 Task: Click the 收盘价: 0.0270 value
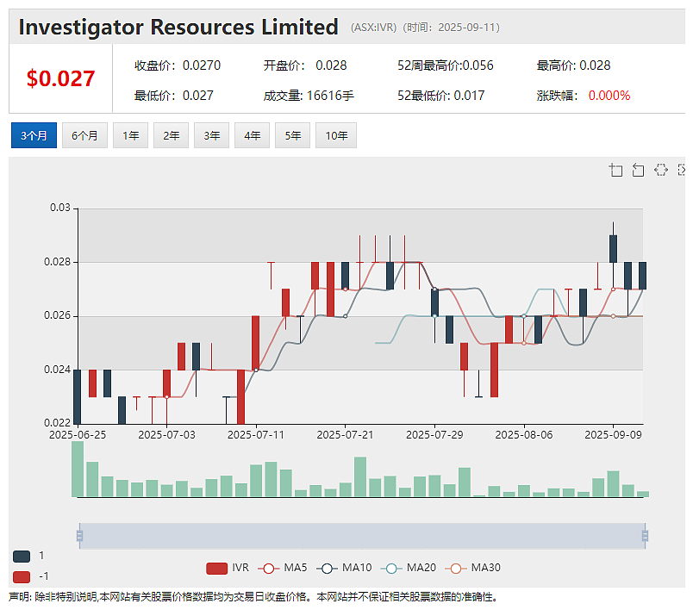tap(178, 65)
